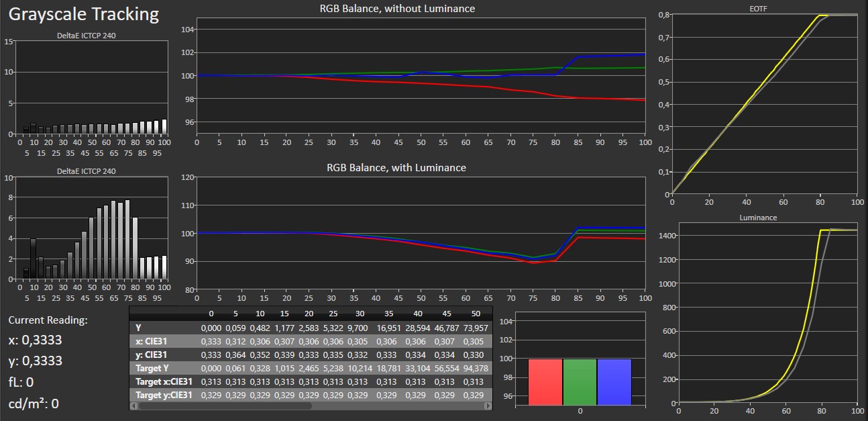Screen dimensions: 868x421
Task: Click the 'Target y:CIE31' row label
Action: pyautogui.click(x=164, y=395)
